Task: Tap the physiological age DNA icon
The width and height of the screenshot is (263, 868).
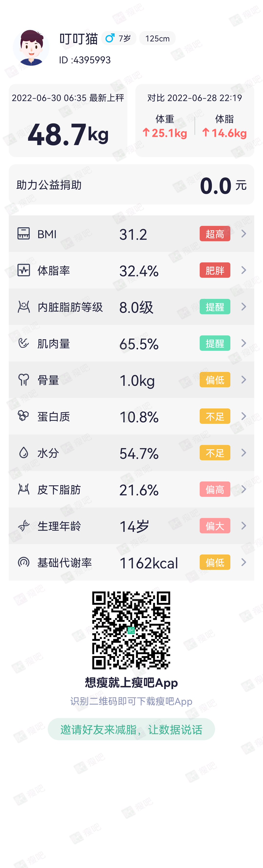Action: point(24,526)
